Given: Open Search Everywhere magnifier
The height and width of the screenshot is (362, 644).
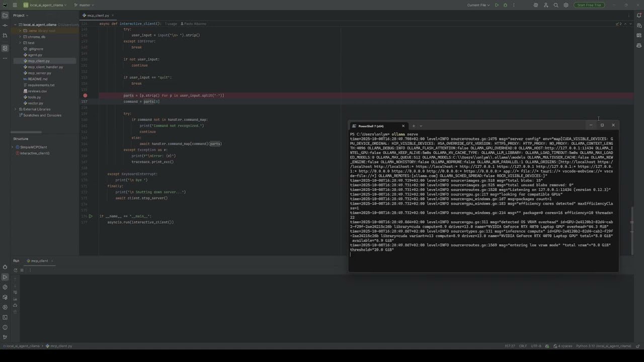Looking at the screenshot, I should (556, 5).
